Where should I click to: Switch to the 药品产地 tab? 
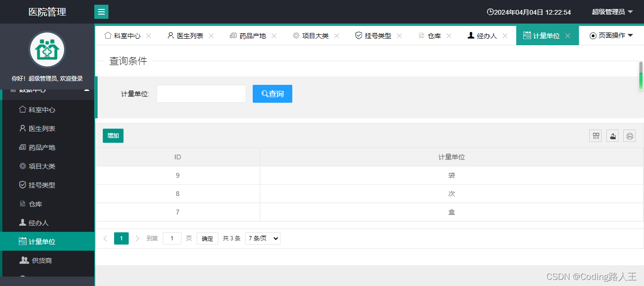pos(248,35)
